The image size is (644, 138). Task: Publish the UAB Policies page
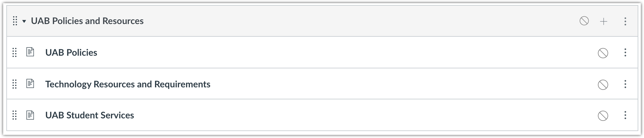602,53
